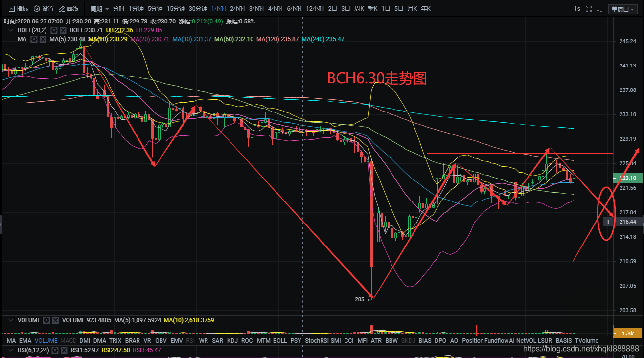Click the magenta MA(20):230.71 legend value
The height and width of the screenshot is (358, 644).
click(149, 39)
